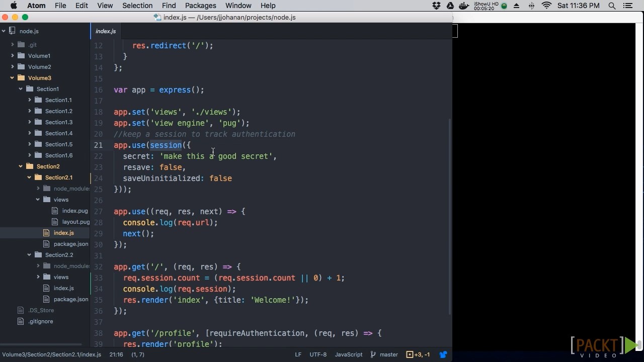Expand the Volume2 folder arrow

coord(13,67)
